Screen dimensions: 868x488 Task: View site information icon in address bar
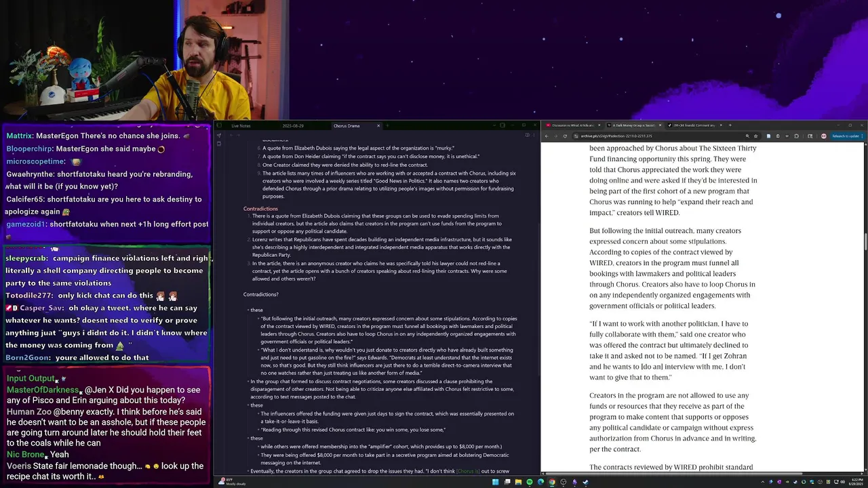tap(576, 136)
